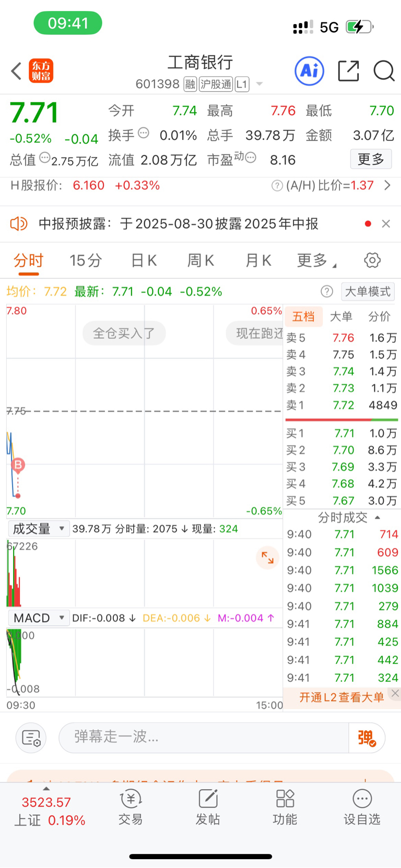Expand the H股报价 row chevron

387,185
